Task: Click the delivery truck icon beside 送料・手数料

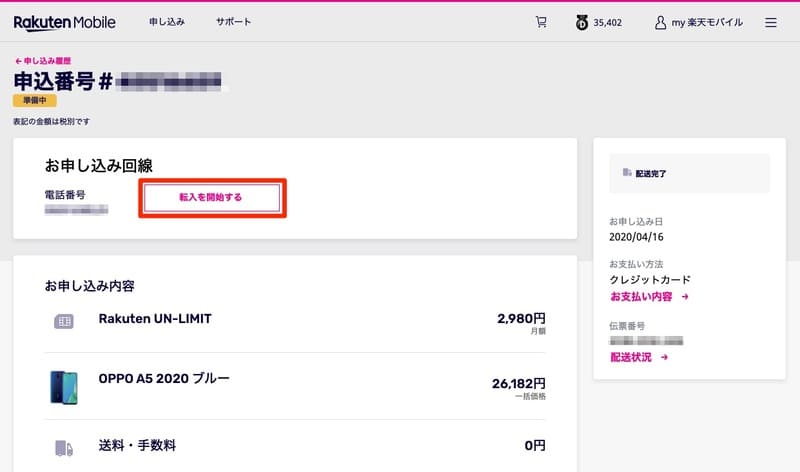Action: (x=64, y=448)
